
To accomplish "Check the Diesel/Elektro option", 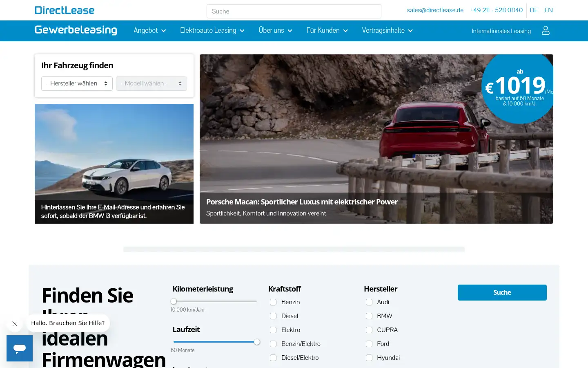I will click(x=273, y=358).
